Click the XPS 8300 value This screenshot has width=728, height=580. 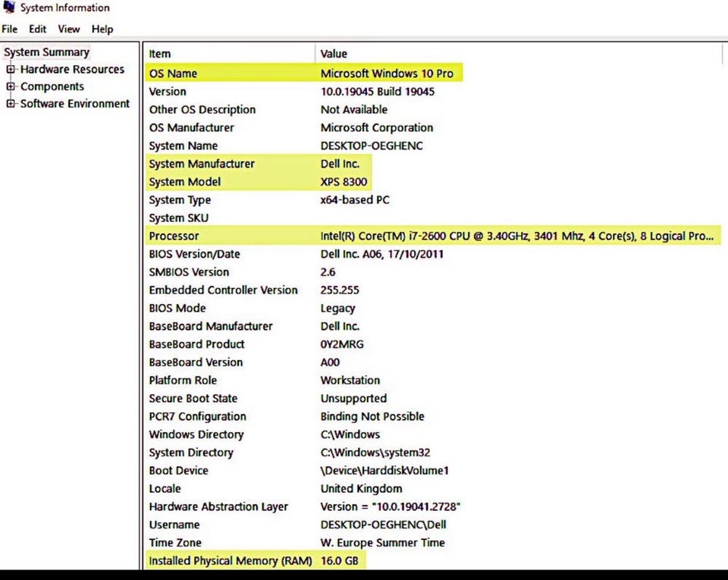point(344,182)
